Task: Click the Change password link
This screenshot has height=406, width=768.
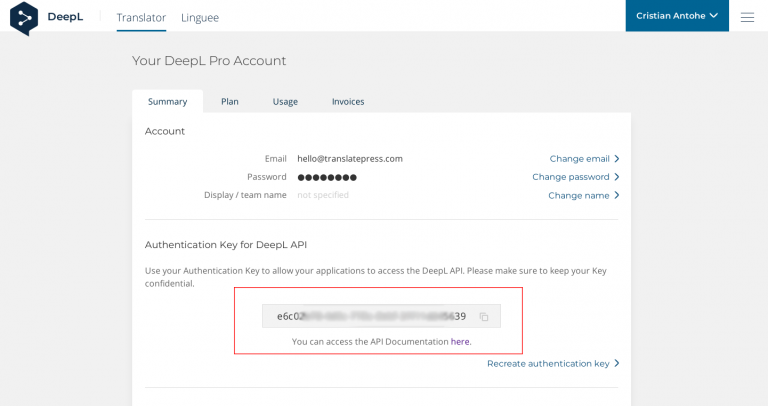Action: [x=570, y=177]
